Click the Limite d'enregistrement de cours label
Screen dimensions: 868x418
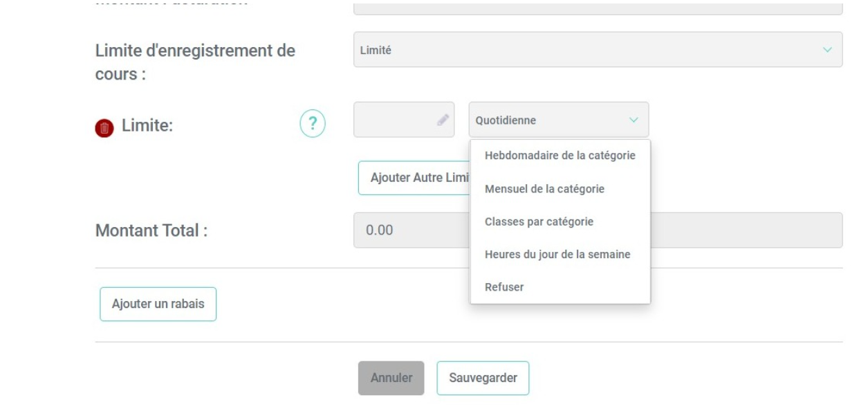click(195, 62)
